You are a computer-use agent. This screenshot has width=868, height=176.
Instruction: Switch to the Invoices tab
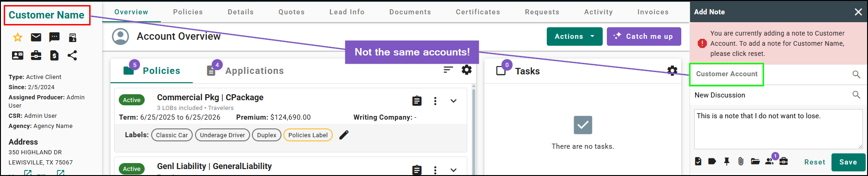pos(653,12)
